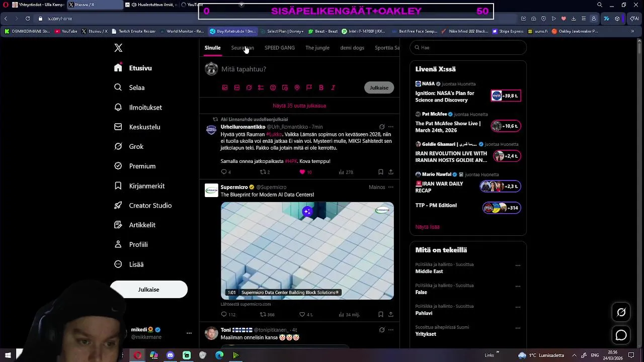Switch to Seurataan tab

tap(243, 48)
